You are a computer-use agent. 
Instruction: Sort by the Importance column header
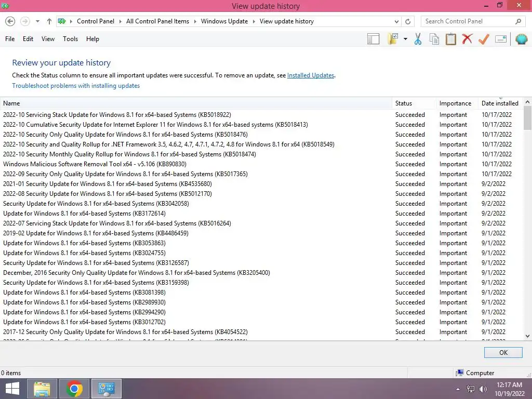pyautogui.click(x=457, y=103)
